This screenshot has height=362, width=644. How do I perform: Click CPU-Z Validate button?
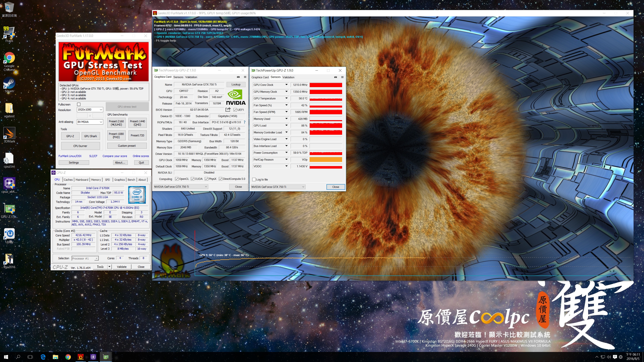tap(122, 267)
